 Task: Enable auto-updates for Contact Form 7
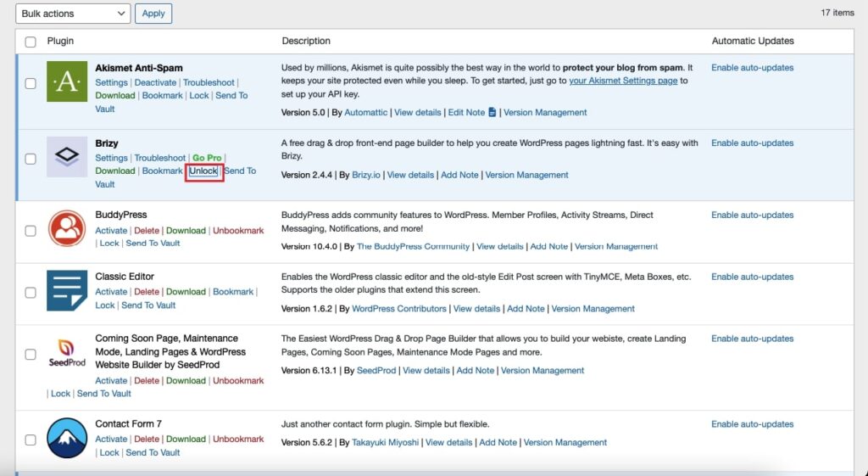pos(753,424)
